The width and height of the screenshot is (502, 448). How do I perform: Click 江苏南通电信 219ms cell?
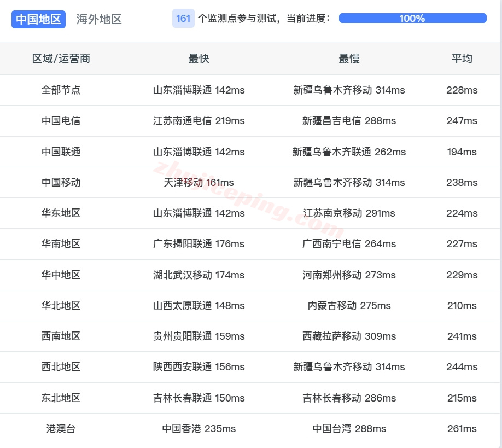199,121
